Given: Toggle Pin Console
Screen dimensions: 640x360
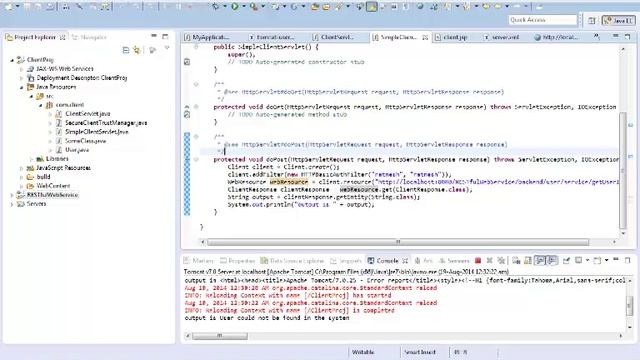Looking at the screenshot, I should click(566, 260).
